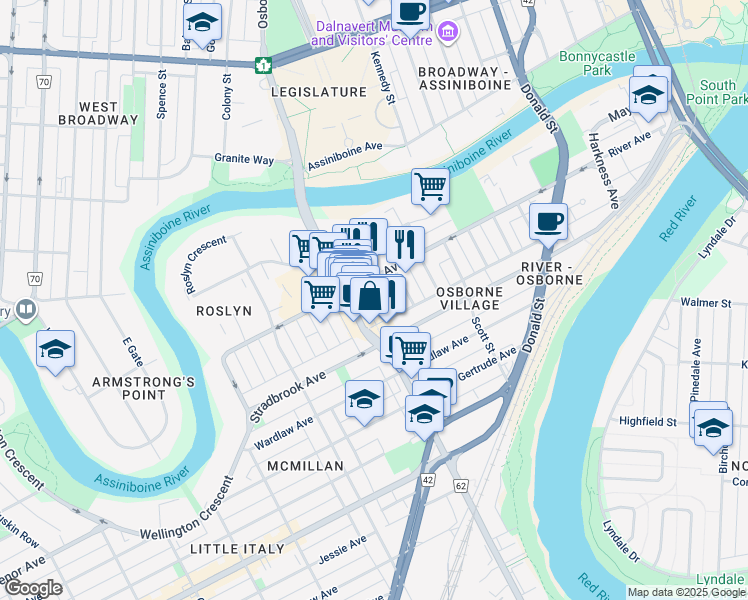Open the coffee cup marker beside Dalnavert Museum
748x600 pixels.
(410, 17)
